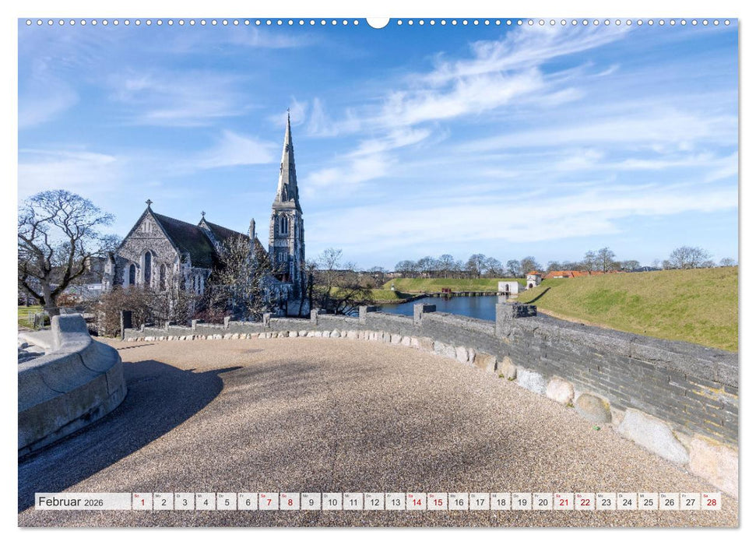
Task: Click the small white building by the water
Action: [508, 287]
